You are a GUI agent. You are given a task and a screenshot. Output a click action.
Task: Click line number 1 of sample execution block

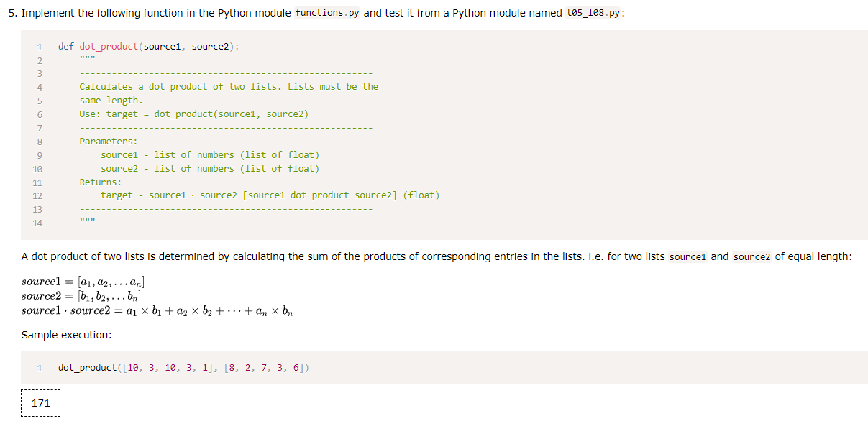coord(40,367)
